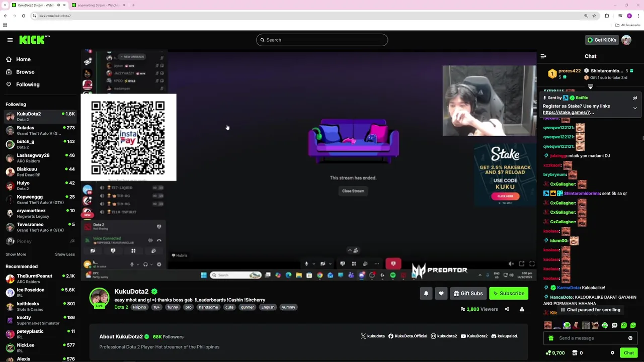Follow KukuDota2 with heart button
The height and width of the screenshot is (362, 644).
pyautogui.click(x=441, y=293)
